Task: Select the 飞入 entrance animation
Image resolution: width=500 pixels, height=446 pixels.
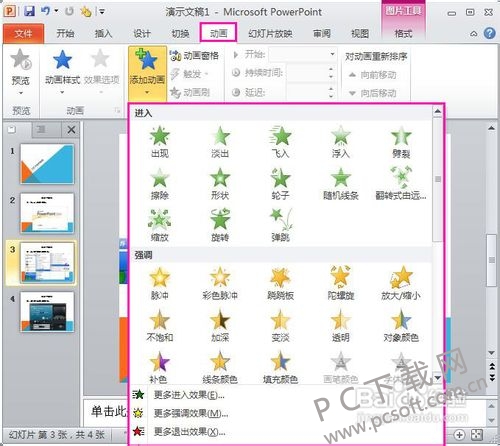Action: [280, 142]
